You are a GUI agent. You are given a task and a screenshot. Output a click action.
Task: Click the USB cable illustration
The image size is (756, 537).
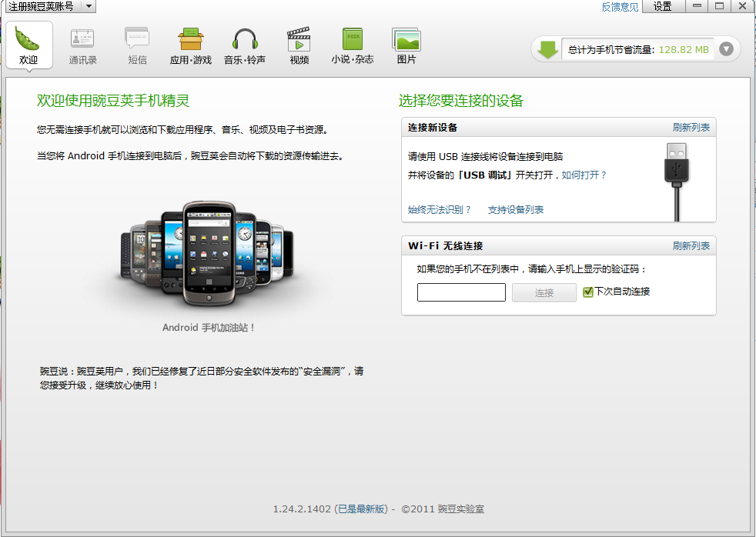(x=677, y=182)
